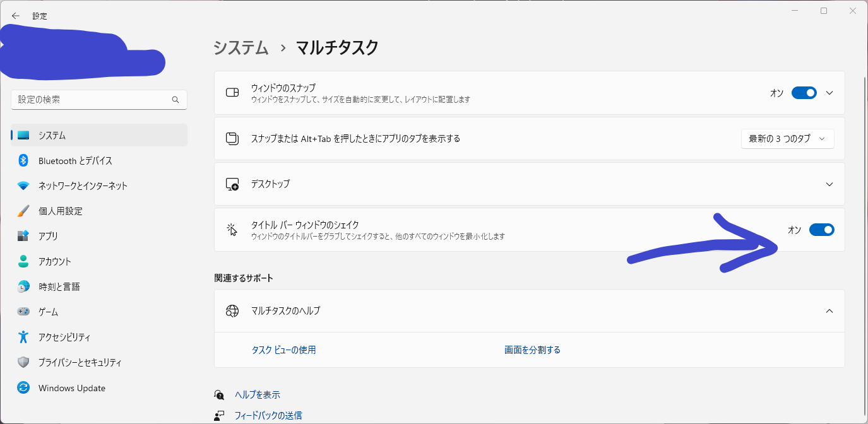Open アプリ in sidebar
This screenshot has width=868, height=424.
[x=99, y=237]
